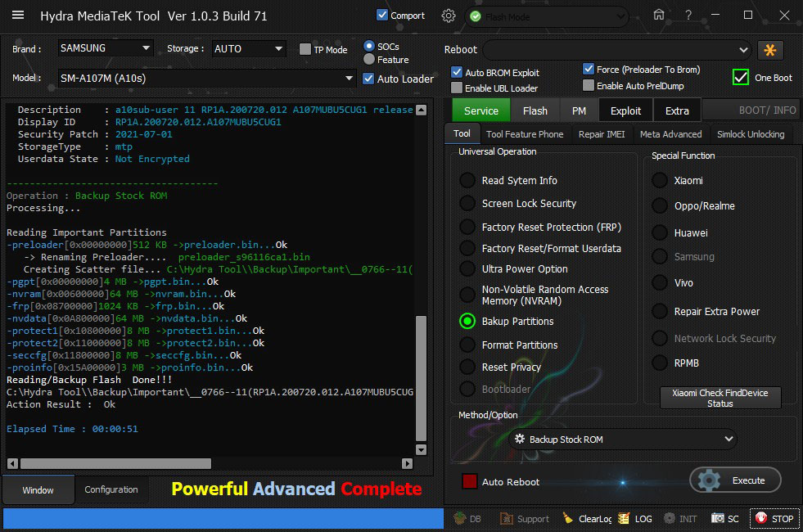This screenshot has width=803, height=532.
Task: Open the settings gear icon beside Comport
Action: click(448, 16)
